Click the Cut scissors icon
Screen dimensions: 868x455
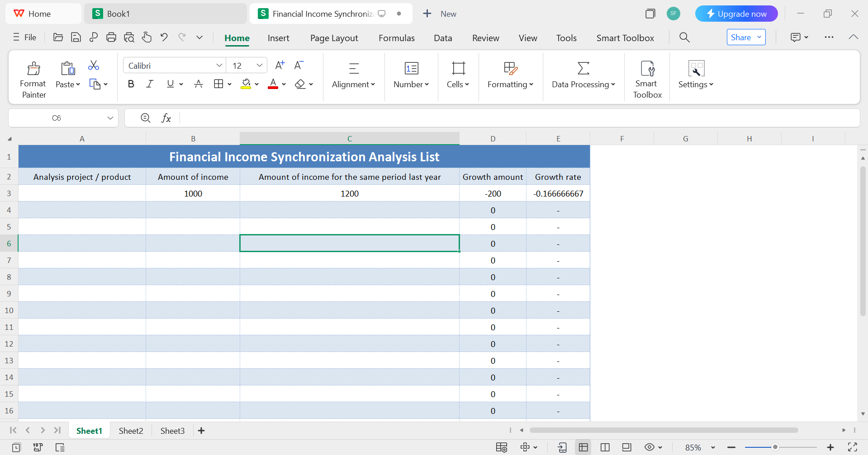tap(94, 66)
